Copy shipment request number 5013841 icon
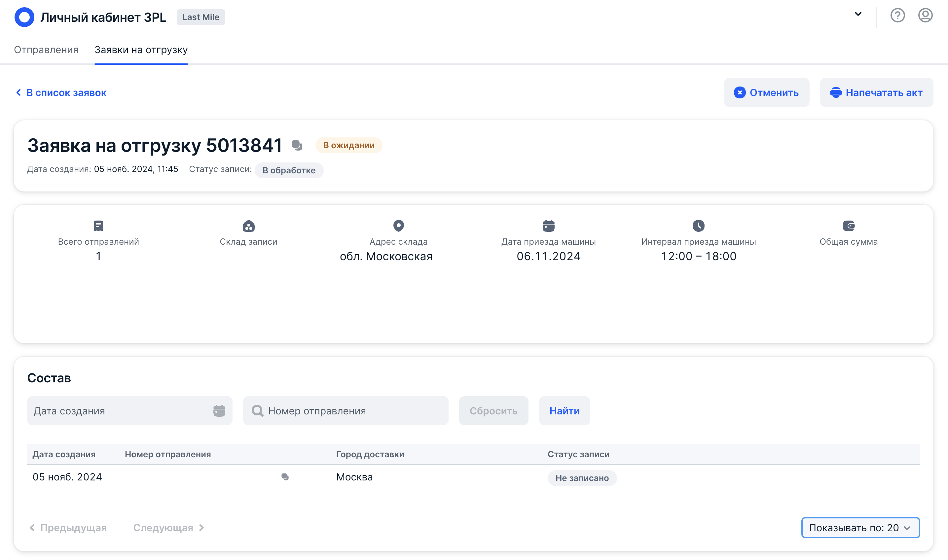 click(x=297, y=145)
